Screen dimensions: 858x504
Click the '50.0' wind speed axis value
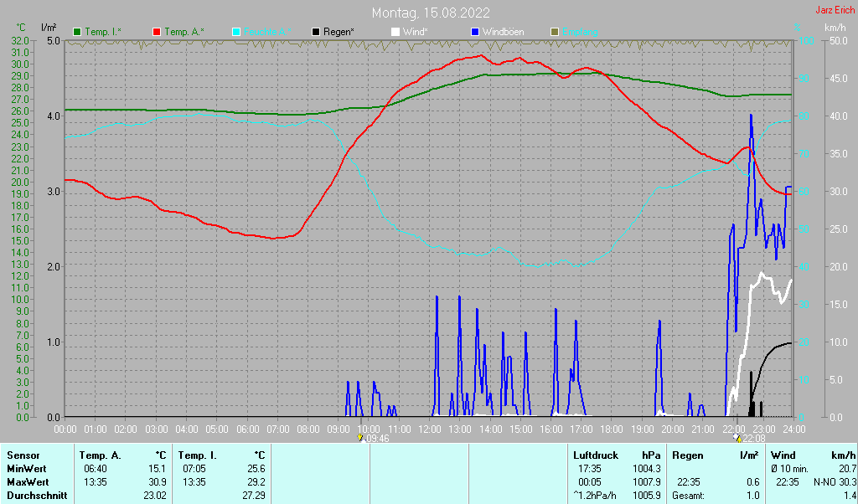pyautogui.click(x=839, y=40)
